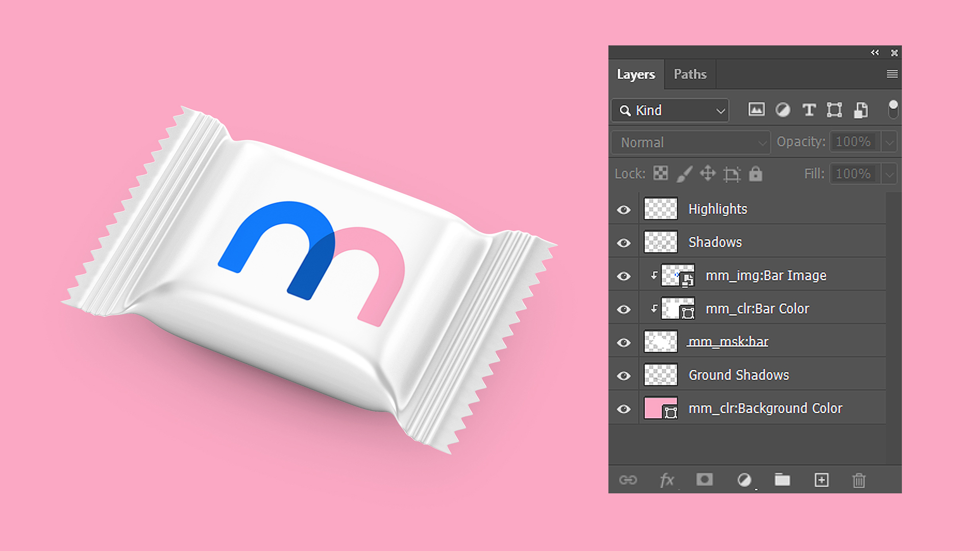Select the mm_msk:bar layer name

728,342
